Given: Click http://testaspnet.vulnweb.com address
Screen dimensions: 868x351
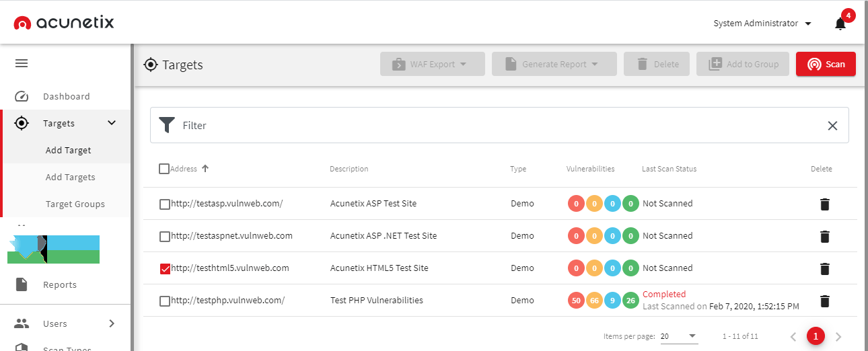Looking at the screenshot, I should (x=231, y=236).
